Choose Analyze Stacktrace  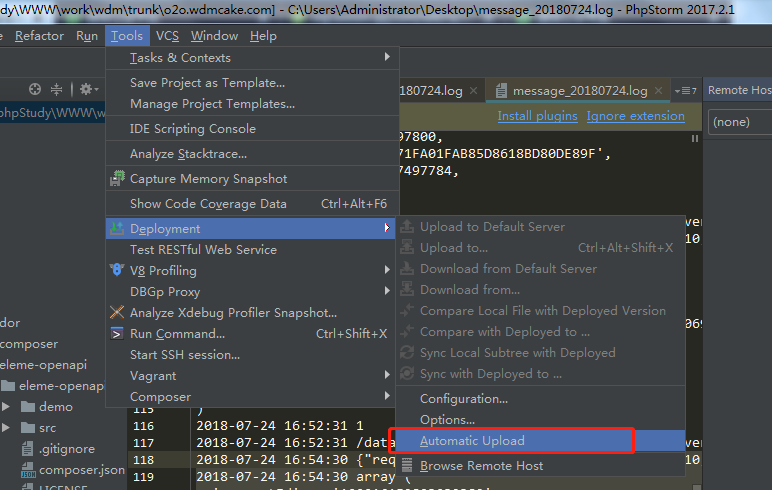tap(252, 154)
